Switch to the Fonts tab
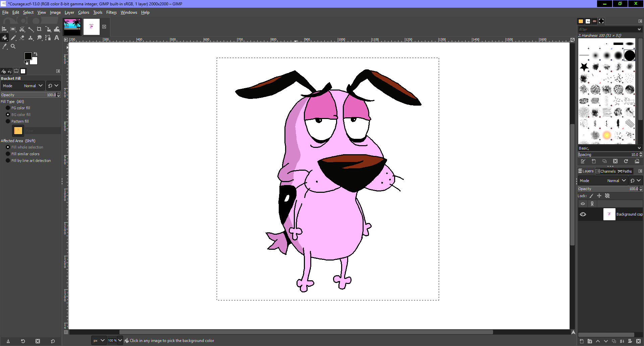644x346 pixels. click(588, 21)
